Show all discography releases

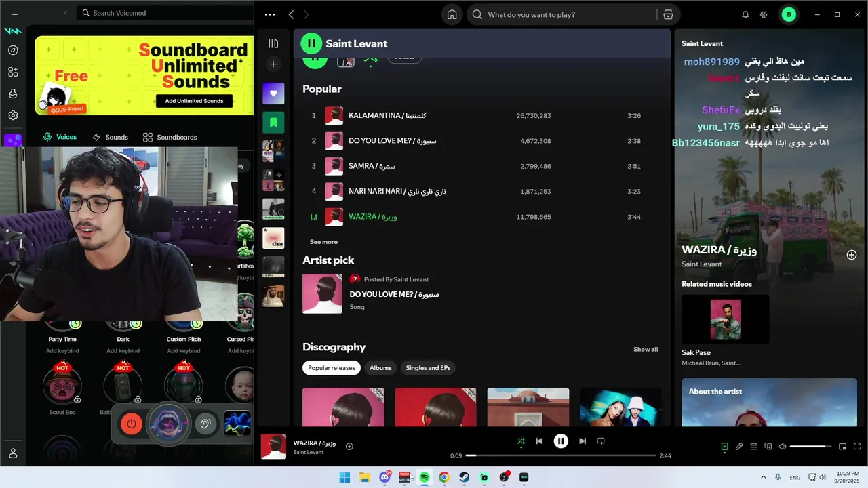point(646,350)
